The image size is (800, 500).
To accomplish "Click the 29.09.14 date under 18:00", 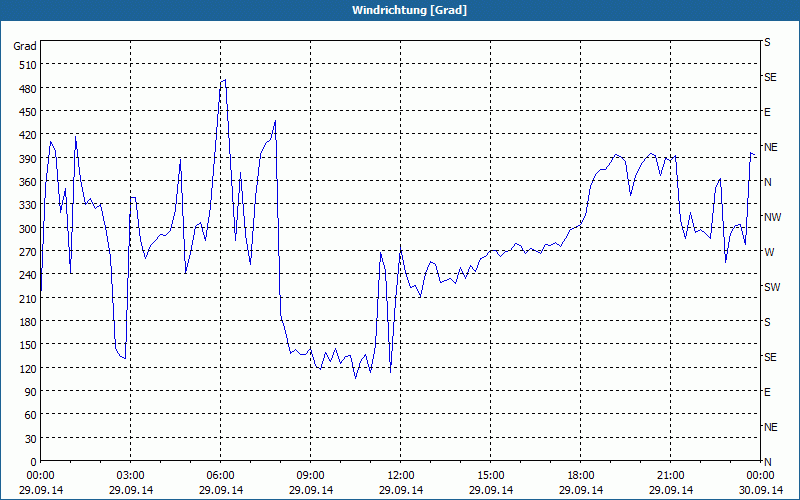I will point(581,490).
